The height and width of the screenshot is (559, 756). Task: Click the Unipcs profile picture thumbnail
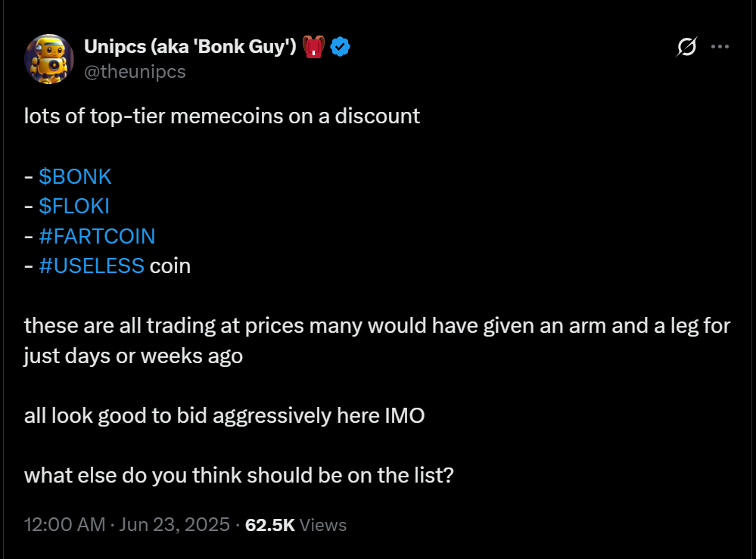50,58
